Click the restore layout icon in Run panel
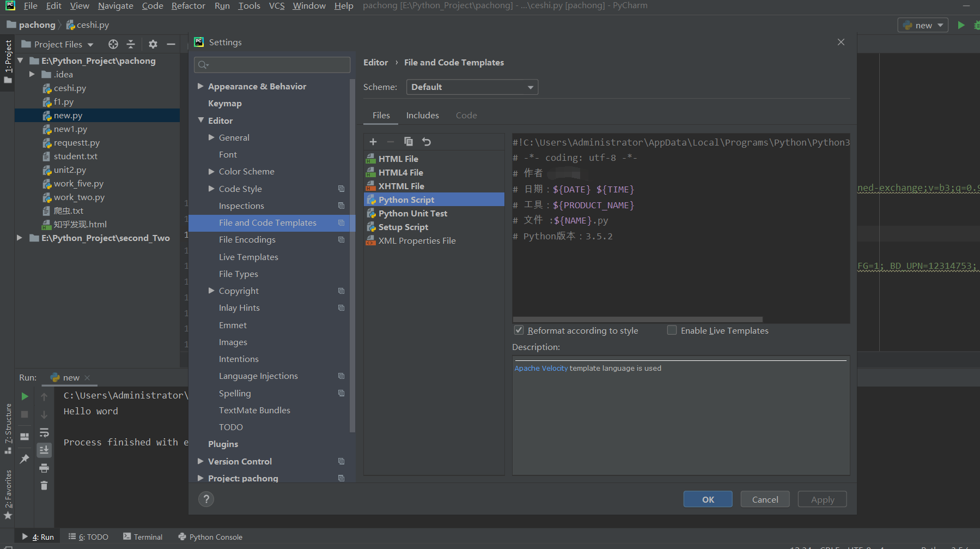This screenshot has height=549, width=980. click(25, 437)
